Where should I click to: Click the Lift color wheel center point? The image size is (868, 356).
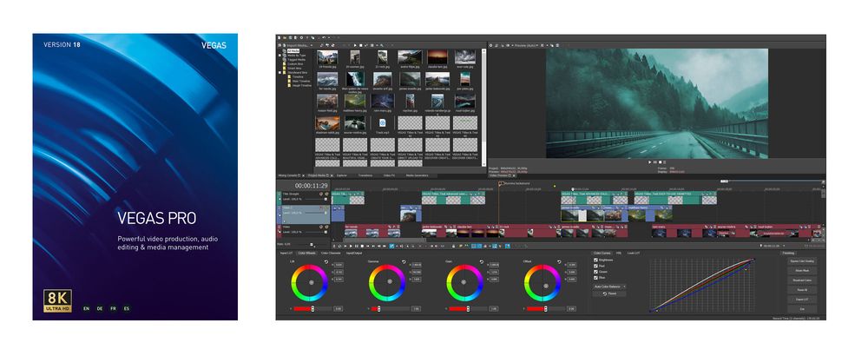tap(312, 282)
